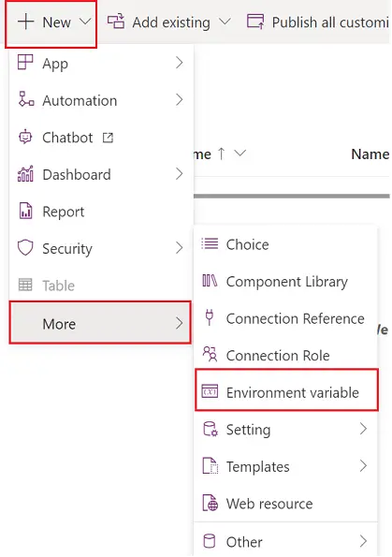The height and width of the screenshot is (557, 392).
Task: Click the Web resource globe icon
Action: (x=211, y=503)
